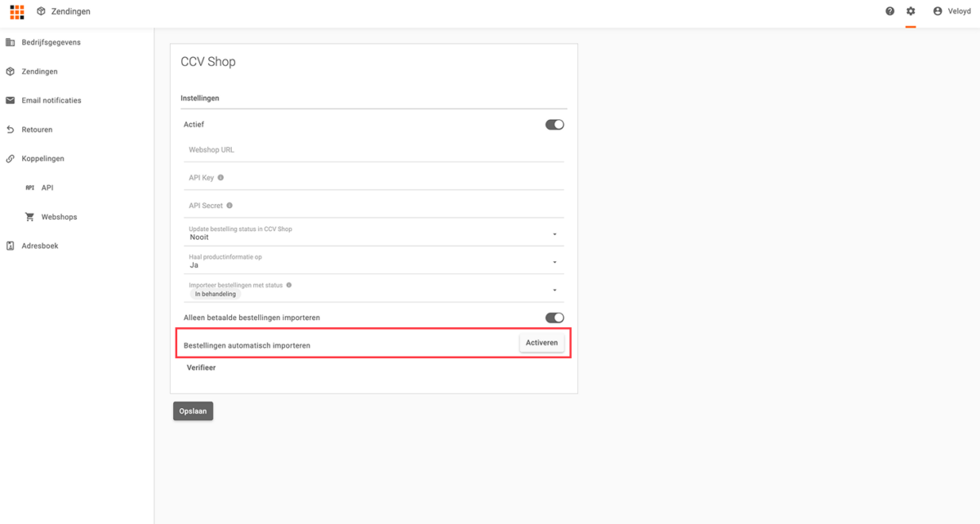This screenshot has height=524, width=980.
Task: Open Haal productinformatie op dropdown
Action: [x=555, y=262]
